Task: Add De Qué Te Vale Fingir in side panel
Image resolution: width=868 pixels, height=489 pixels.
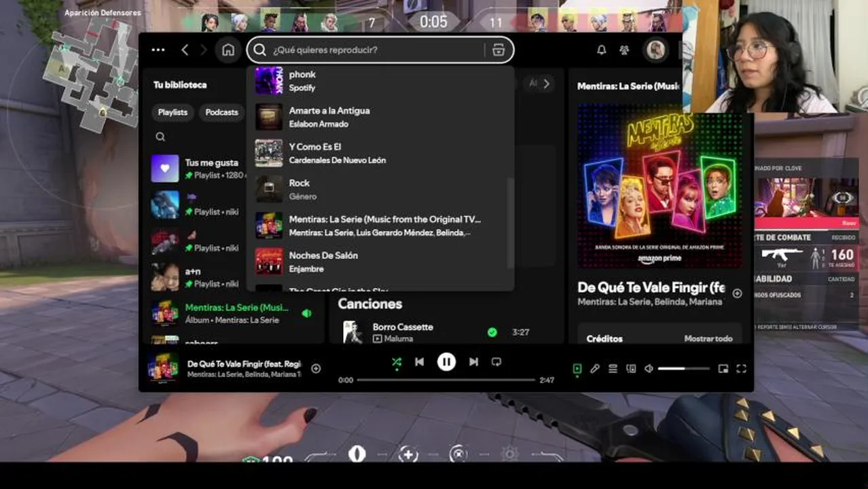Action: coord(737,293)
